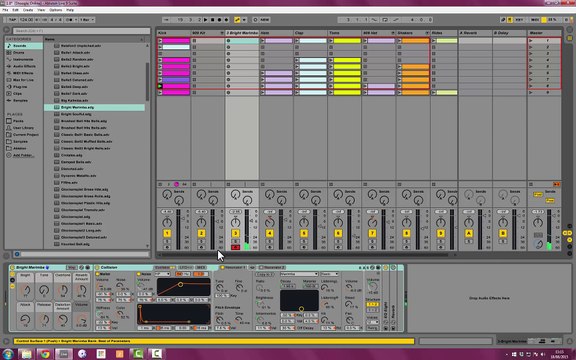
Task: Select Bright Marimba.adg in browser list
Action: (94, 107)
